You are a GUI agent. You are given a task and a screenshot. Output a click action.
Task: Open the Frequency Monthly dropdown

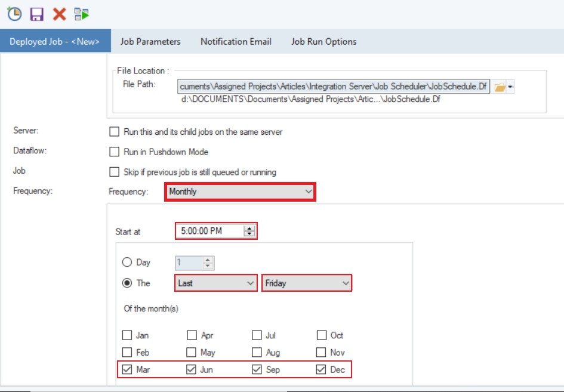[x=239, y=192]
